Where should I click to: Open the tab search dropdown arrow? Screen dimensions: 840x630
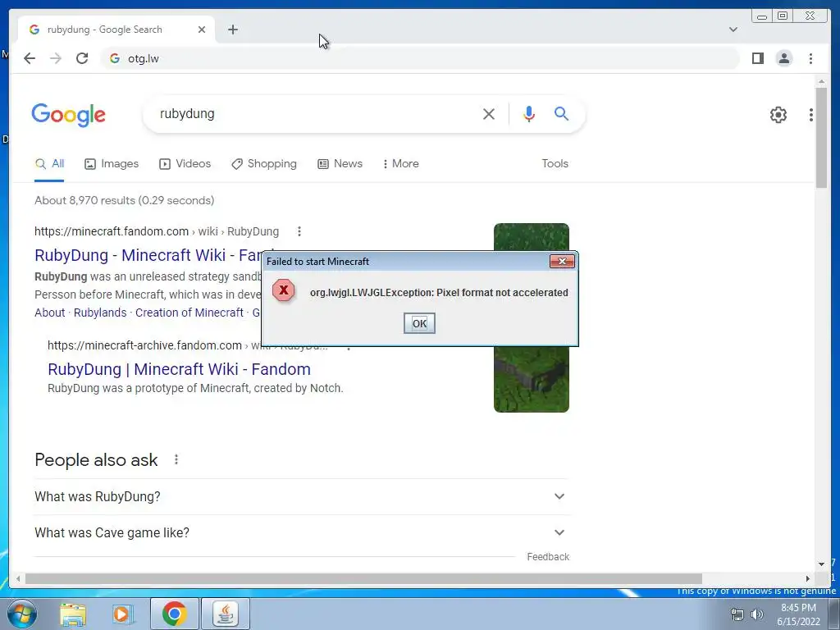[x=733, y=30]
